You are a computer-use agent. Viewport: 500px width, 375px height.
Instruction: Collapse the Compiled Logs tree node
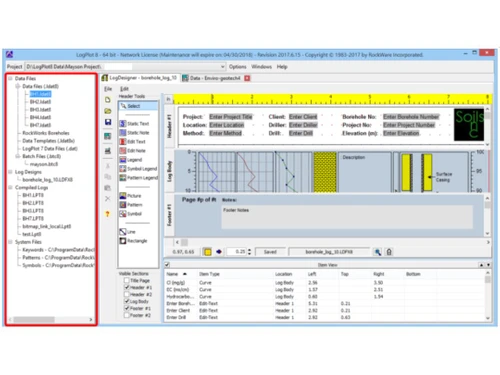(x=10, y=188)
